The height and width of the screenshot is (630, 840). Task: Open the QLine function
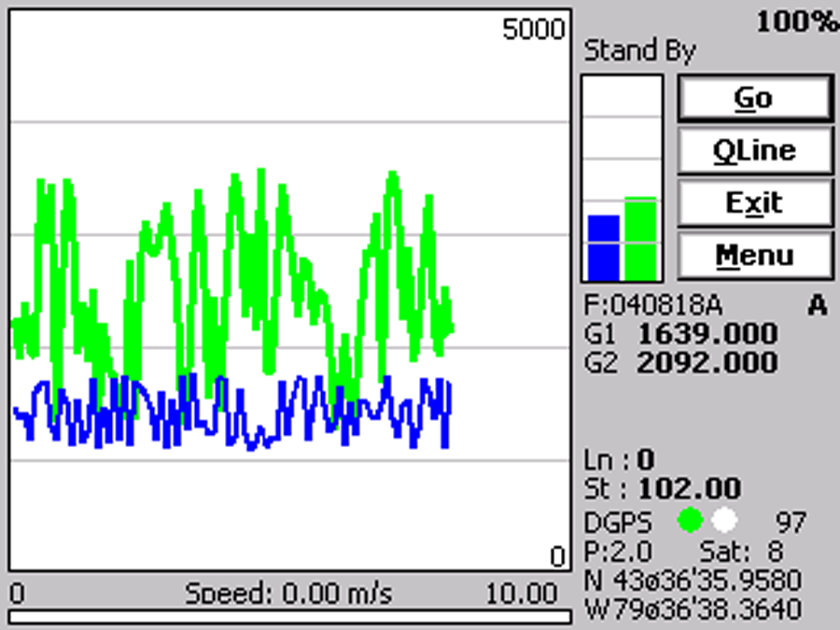(x=755, y=150)
